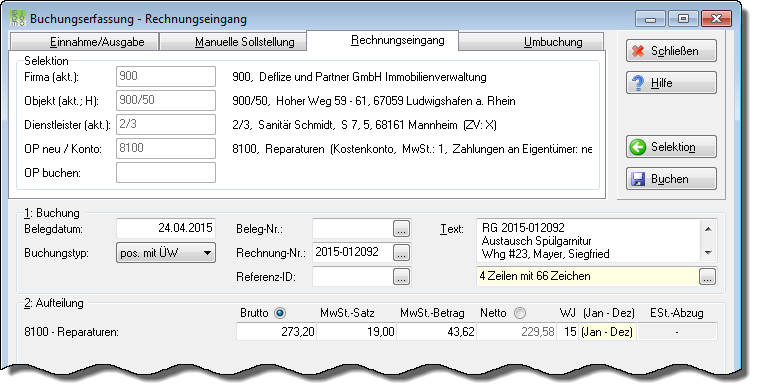Viewport: 757px width, 391px height.
Task: Click the '8100 - Reparaturen:' row label
Action: (71, 332)
